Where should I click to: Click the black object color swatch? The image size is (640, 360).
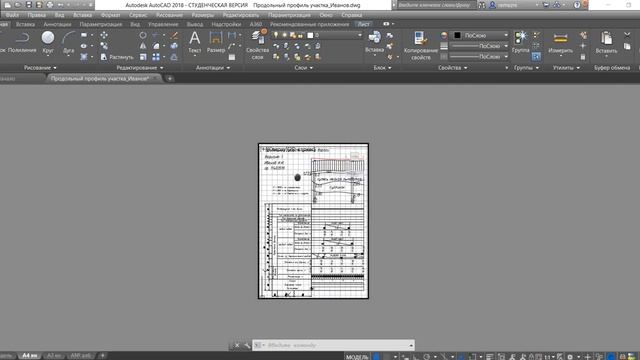click(457, 36)
